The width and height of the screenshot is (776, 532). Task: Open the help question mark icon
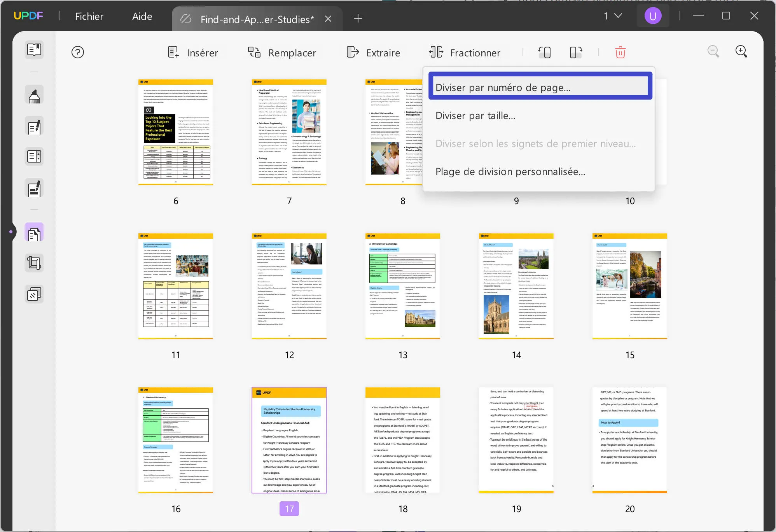pyautogui.click(x=78, y=52)
